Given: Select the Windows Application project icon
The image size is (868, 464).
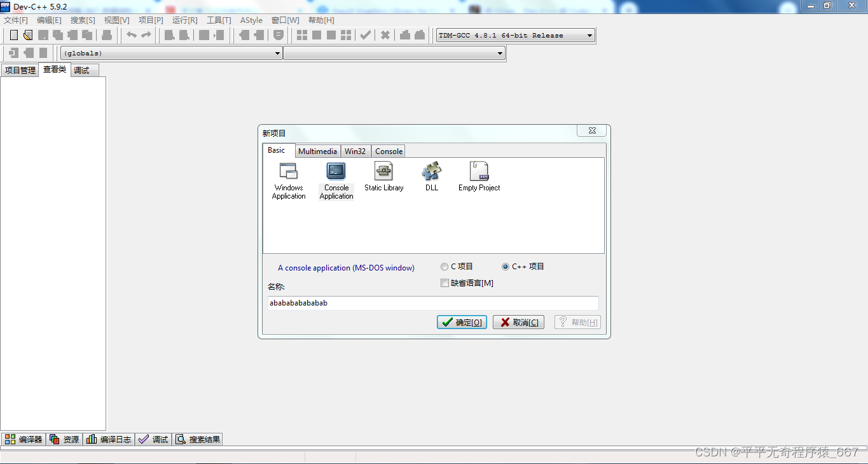Looking at the screenshot, I should (x=289, y=181).
